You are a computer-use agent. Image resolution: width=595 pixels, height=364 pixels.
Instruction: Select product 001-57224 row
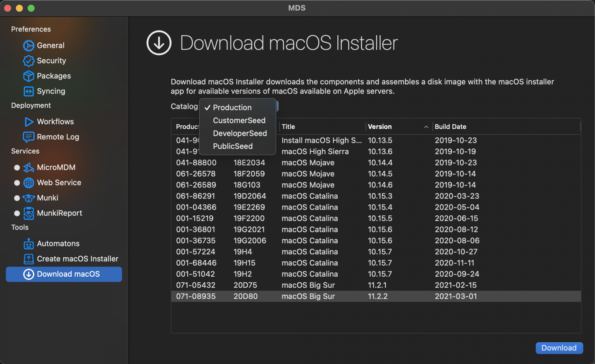(x=376, y=252)
